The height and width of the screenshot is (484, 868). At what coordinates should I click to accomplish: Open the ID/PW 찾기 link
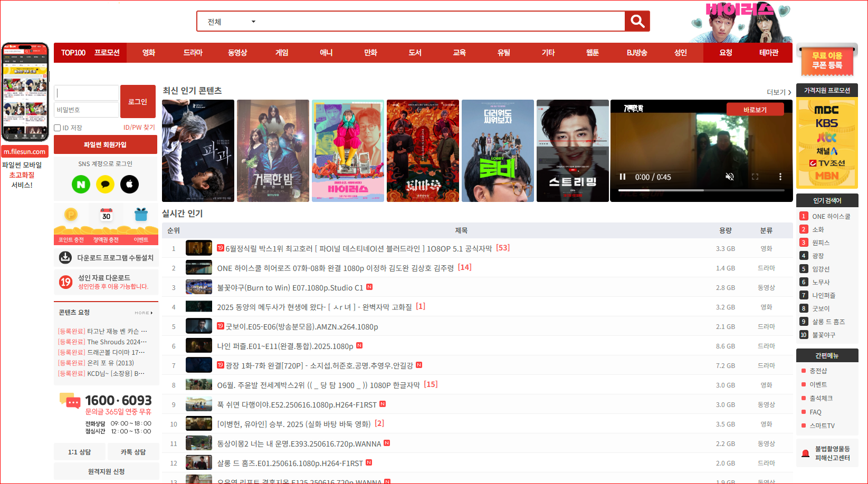tap(139, 128)
